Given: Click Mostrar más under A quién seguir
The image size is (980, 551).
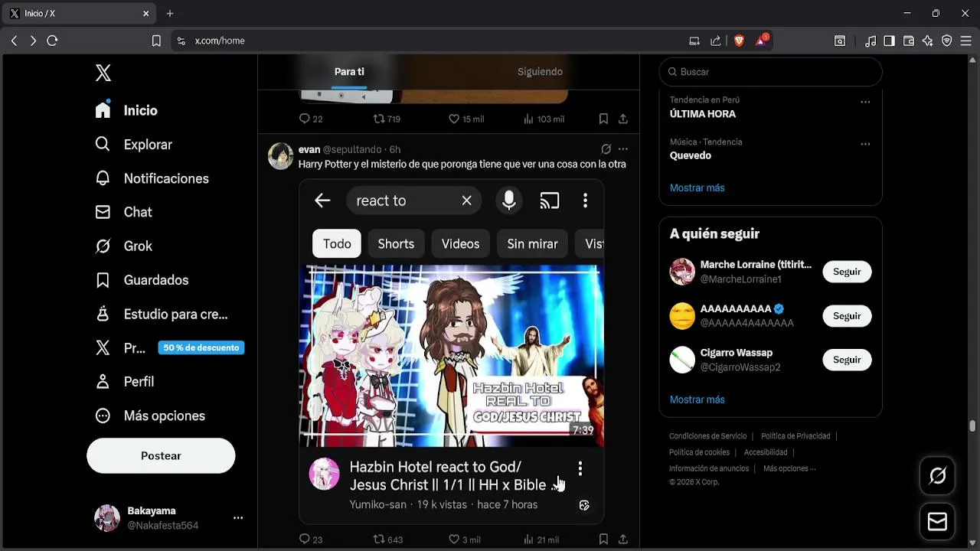Looking at the screenshot, I should [x=697, y=399].
